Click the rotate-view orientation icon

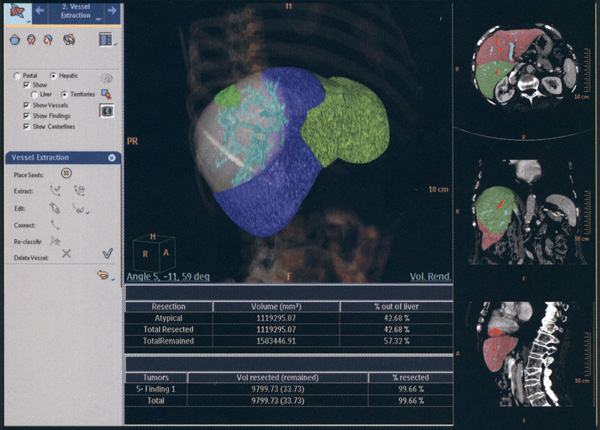(x=69, y=39)
